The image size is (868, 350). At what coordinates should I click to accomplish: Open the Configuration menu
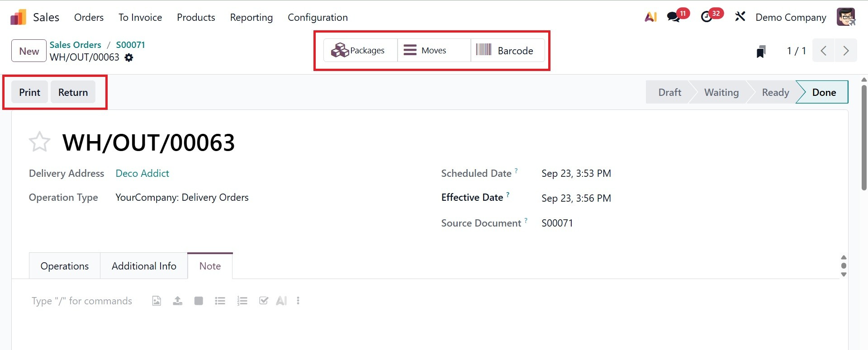318,17
